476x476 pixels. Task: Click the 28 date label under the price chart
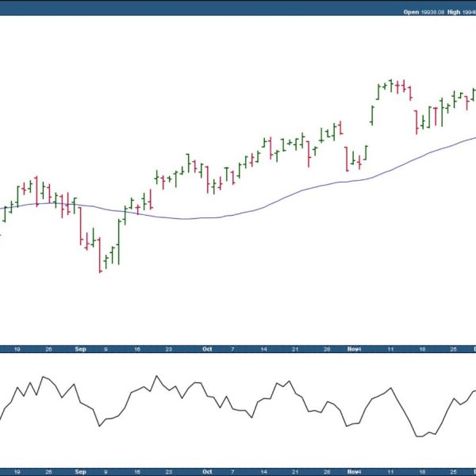click(x=327, y=349)
